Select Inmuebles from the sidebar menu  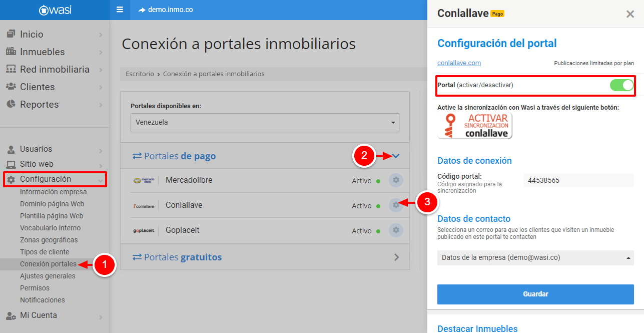coord(43,52)
